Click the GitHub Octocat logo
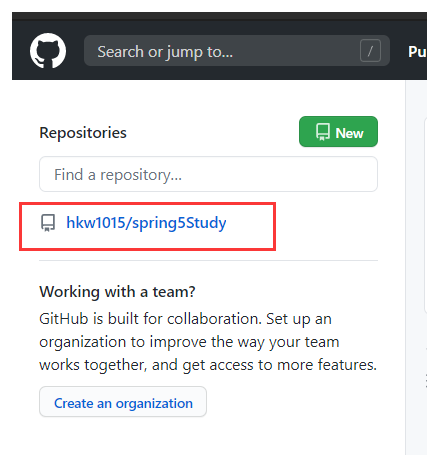440x467 pixels. pos(48,51)
